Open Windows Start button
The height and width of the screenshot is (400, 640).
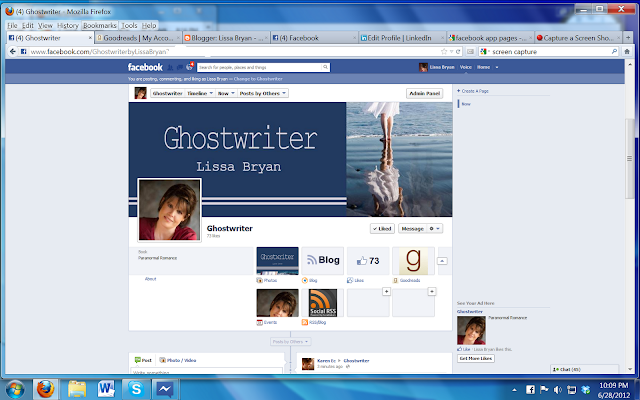point(16,389)
